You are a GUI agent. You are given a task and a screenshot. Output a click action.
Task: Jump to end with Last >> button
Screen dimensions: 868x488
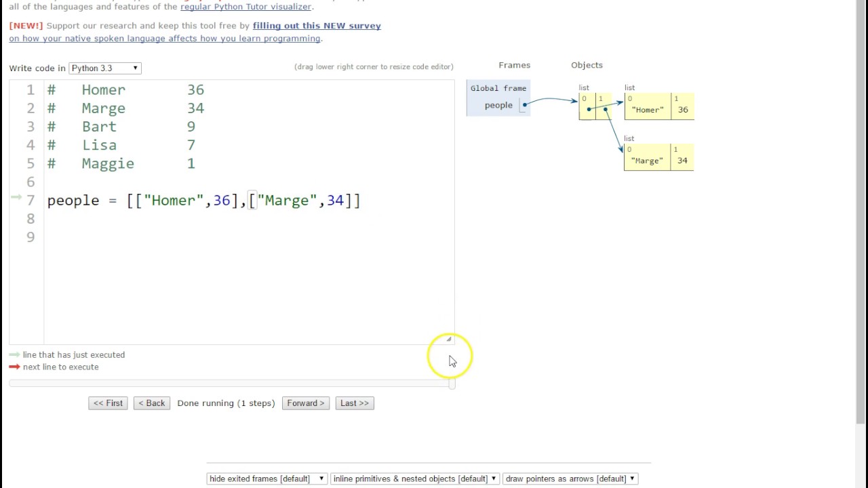tap(355, 403)
